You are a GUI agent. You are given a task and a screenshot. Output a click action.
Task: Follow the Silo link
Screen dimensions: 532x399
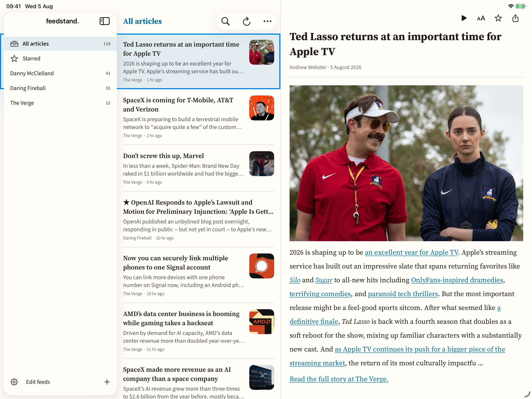tap(295, 280)
